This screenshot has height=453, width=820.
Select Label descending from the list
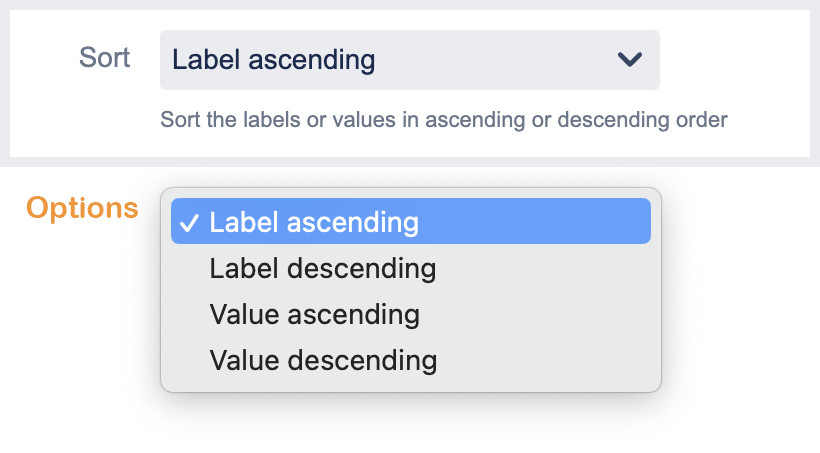(322, 268)
